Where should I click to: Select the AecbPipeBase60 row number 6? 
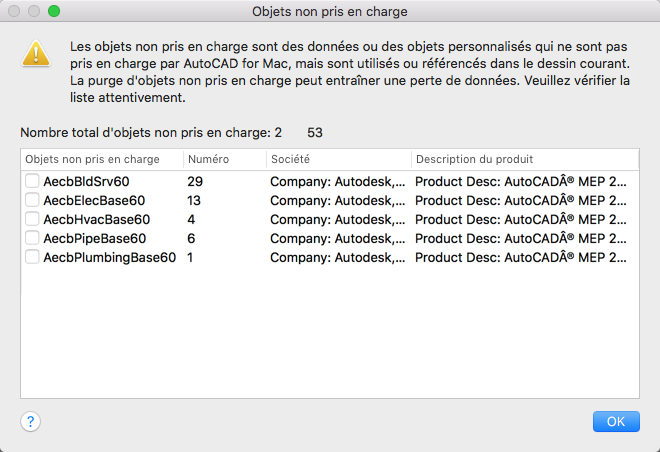[x=191, y=238]
